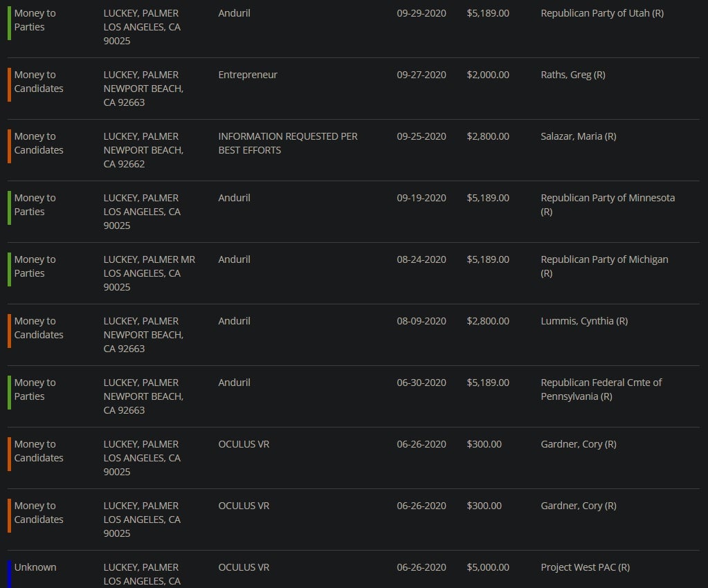The image size is (708, 588).
Task: Open the Republican Party of Utah recipient
Action: point(601,13)
